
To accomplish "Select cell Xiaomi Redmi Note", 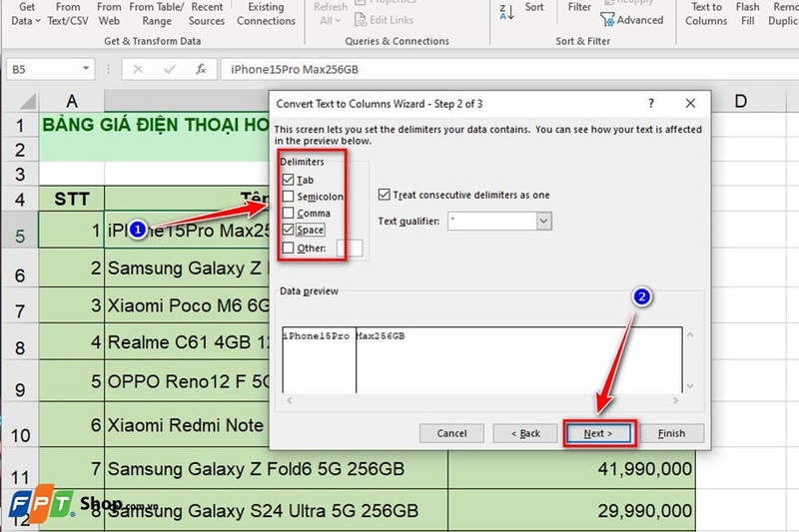I will tap(187, 424).
